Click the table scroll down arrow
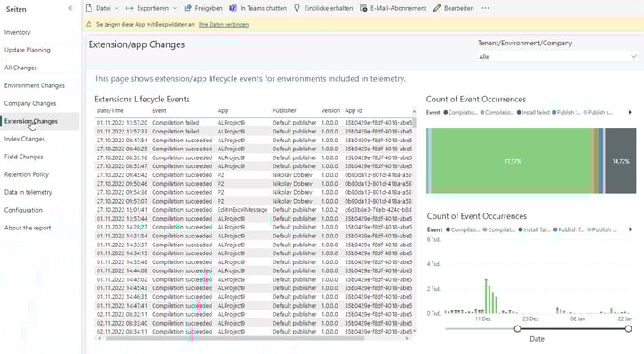This screenshot has height=354, width=644. pos(414,331)
